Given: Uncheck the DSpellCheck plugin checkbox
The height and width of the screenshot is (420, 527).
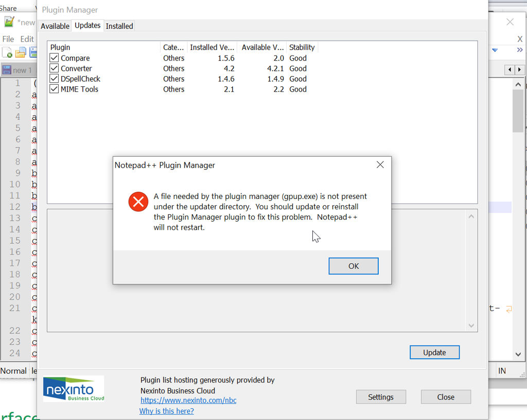Looking at the screenshot, I should click(x=54, y=79).
